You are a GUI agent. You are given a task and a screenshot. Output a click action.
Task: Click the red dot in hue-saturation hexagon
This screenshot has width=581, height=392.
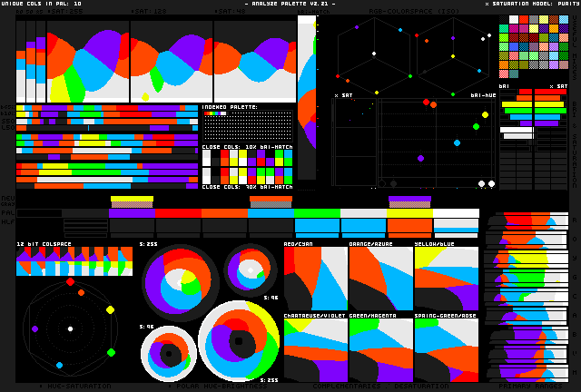pyautogui.click(x=70, y=282)
